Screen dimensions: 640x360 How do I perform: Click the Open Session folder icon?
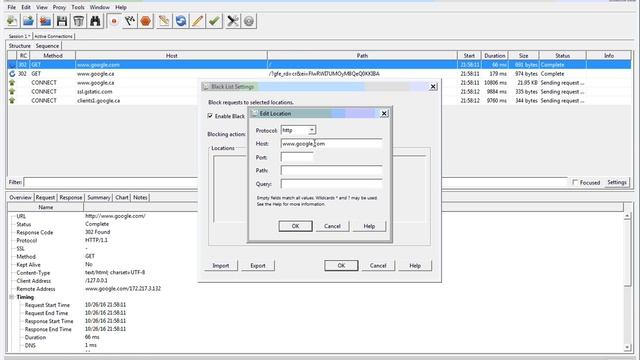[29, 21]
